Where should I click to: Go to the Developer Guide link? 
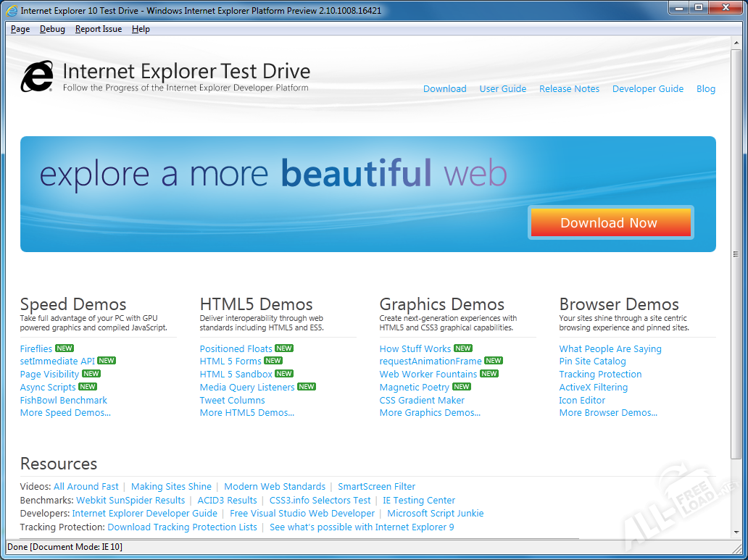(647, 89)
